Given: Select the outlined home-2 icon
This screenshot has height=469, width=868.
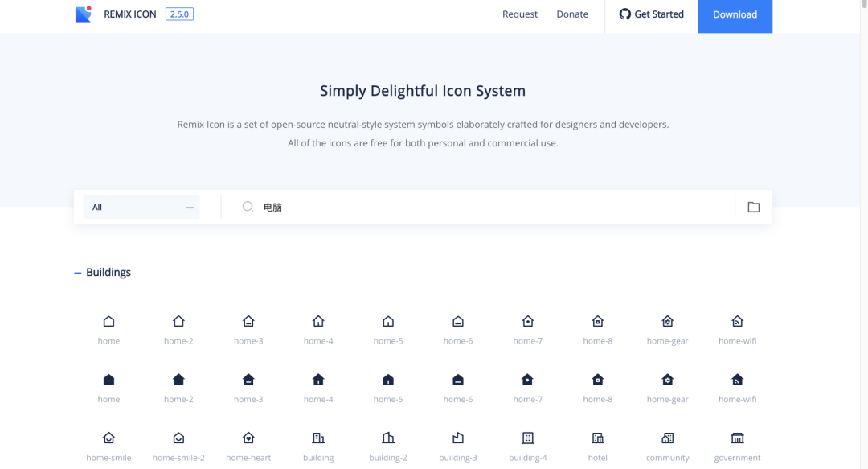Looking at the screenshot, I should click(178, 321).
